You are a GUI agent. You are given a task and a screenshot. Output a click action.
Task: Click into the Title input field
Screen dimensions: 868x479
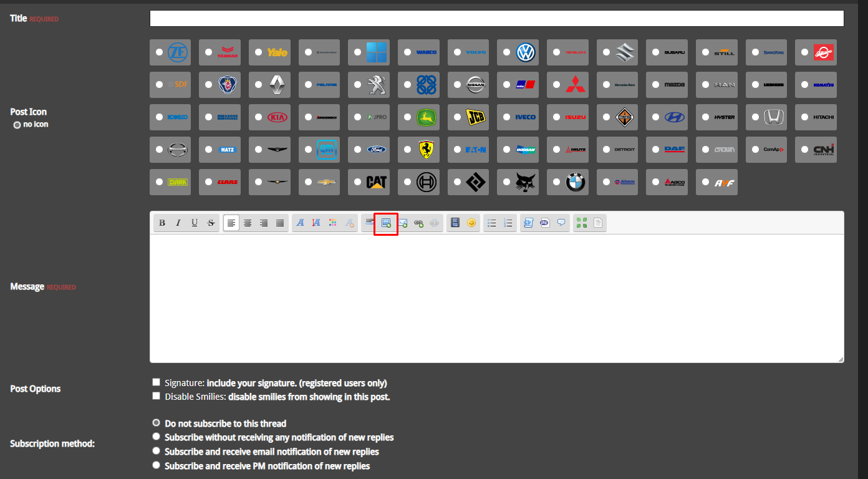(497, 19)
